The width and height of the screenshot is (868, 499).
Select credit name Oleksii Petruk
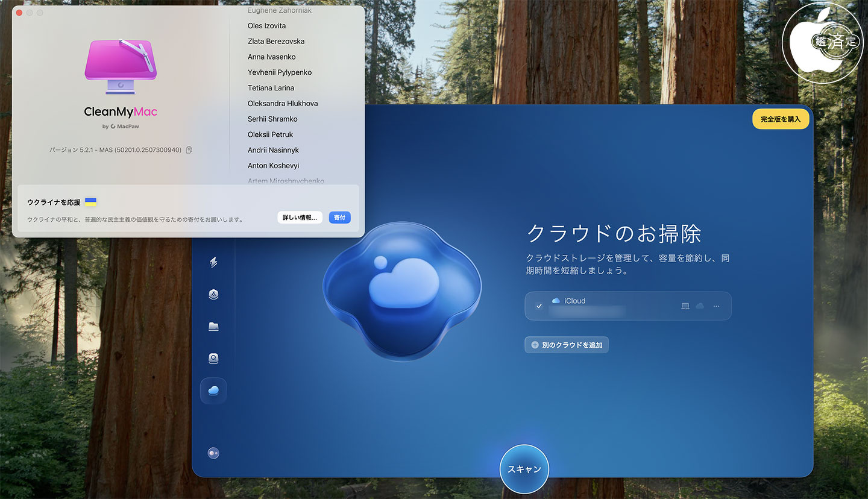270,134
